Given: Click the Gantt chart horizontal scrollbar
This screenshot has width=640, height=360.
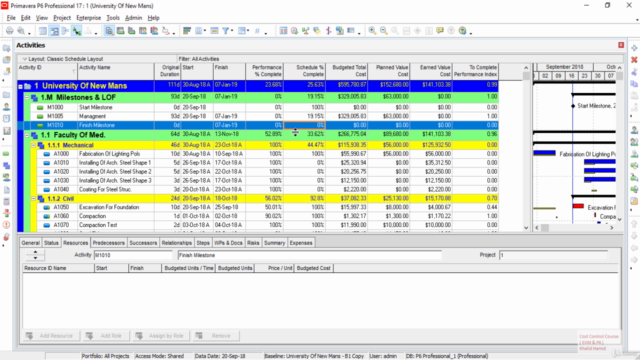Looking at the screenshot, I should [574, 228].
